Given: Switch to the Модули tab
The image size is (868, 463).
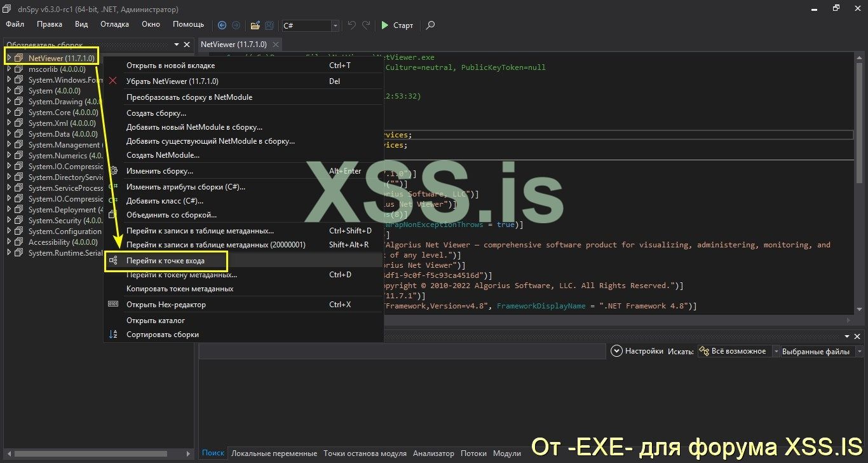Looking at the screenshot, I should click(x=506, y=453).
